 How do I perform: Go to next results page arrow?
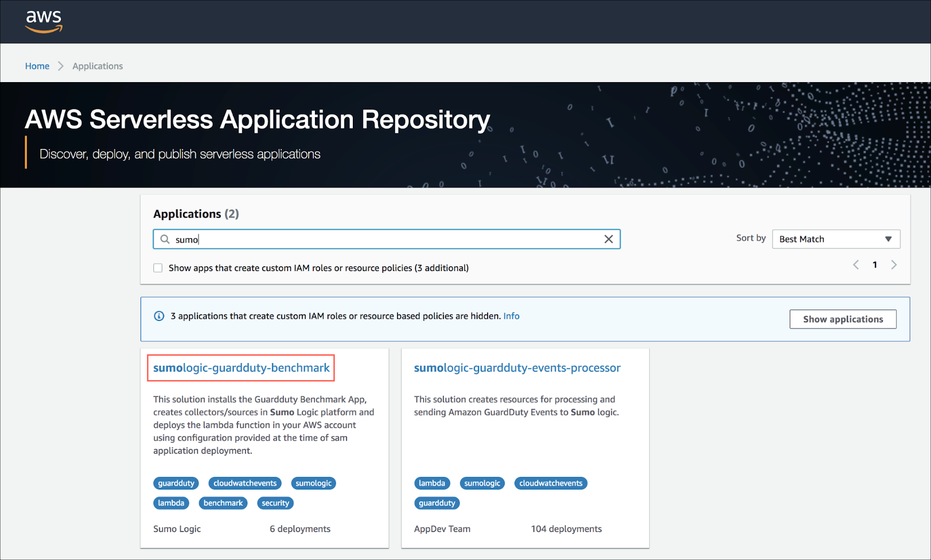(x=894, y=265)
